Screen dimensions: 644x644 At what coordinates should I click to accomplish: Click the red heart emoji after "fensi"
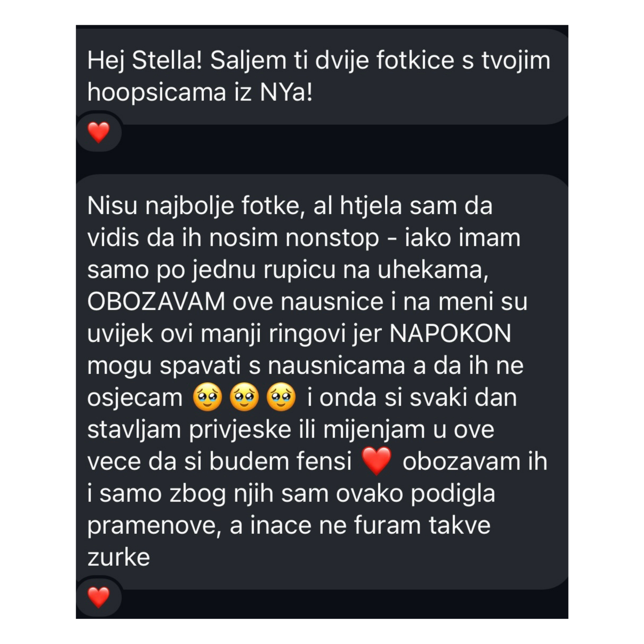coord(377,461)
